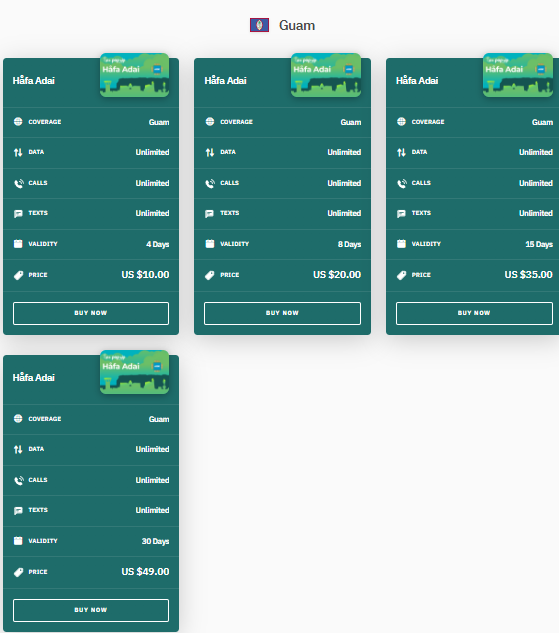Click the validity calendar icon in the 30 Days plan
Screen dimensions: 559x633
[x=18, y=541]
